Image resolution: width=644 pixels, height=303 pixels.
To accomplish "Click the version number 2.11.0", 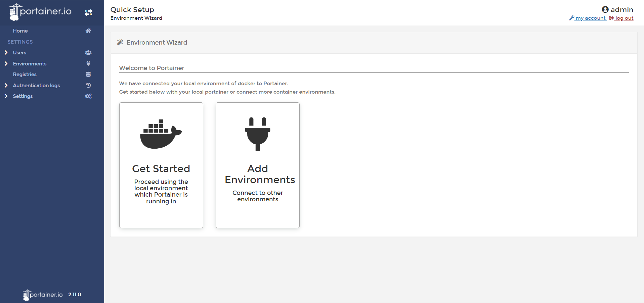I will tap(75, 294).
